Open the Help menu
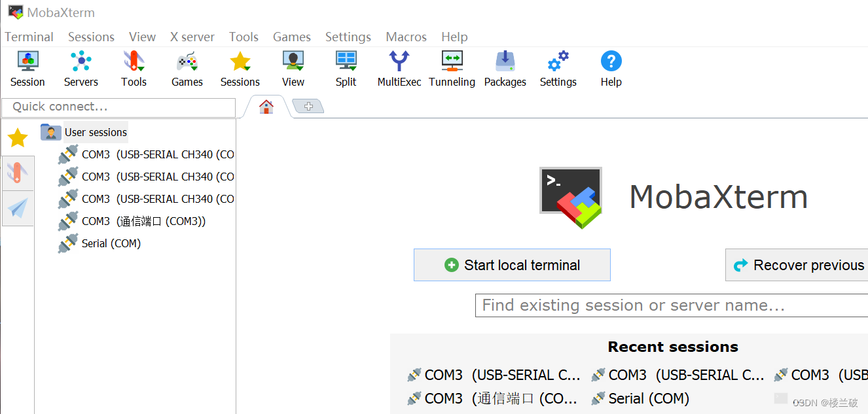The width and height of the screenshot is (868, 414). click(x=454, y=37)
